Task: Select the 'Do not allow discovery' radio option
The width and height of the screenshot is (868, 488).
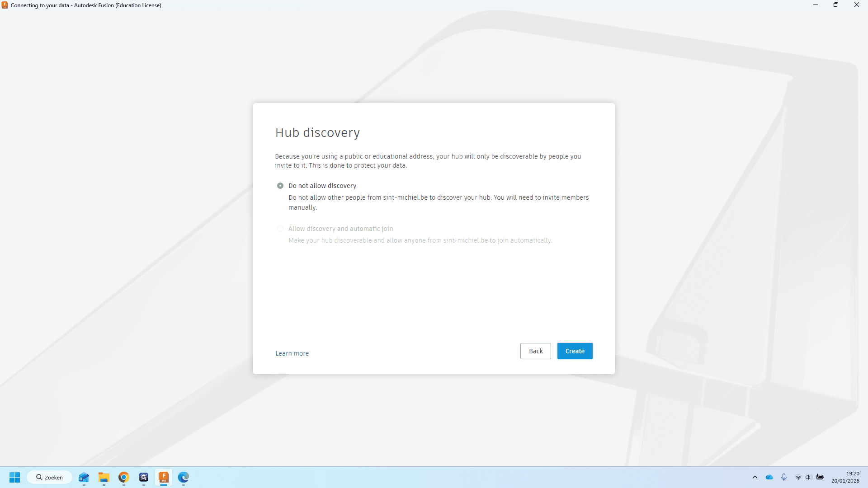Action: [x=280, y=186]
